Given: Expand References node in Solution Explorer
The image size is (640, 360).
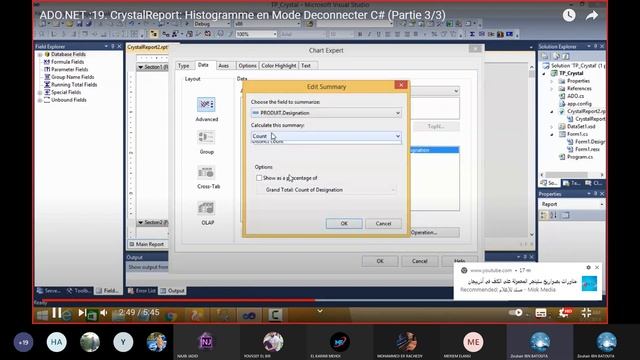Looking at the screenshot, I should (552, 89).
